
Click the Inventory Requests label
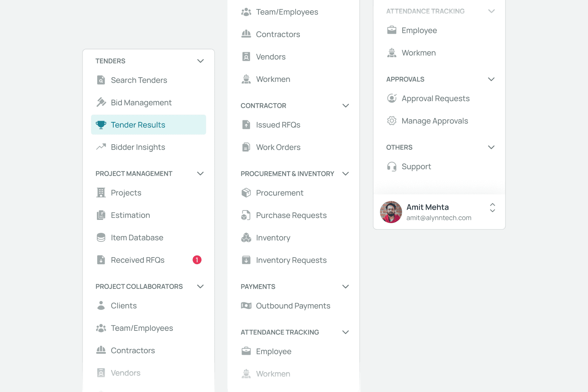click(x=291, y=260)
